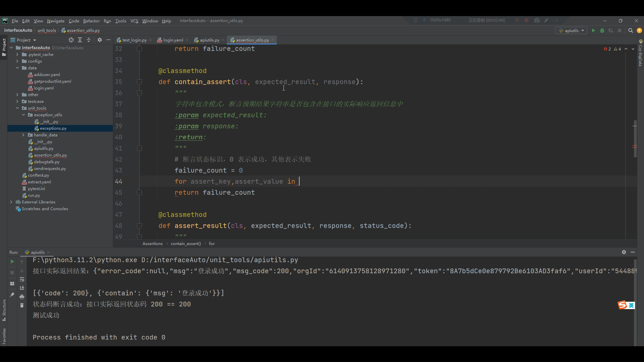
Task: Run with coverage icon in top toolbar
Action: point(611,31)
